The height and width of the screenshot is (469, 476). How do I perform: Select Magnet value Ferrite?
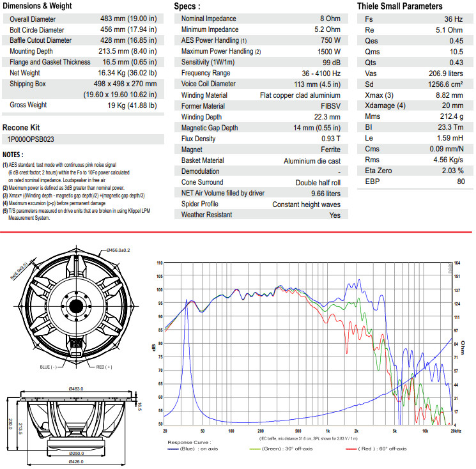coord(330,150)
